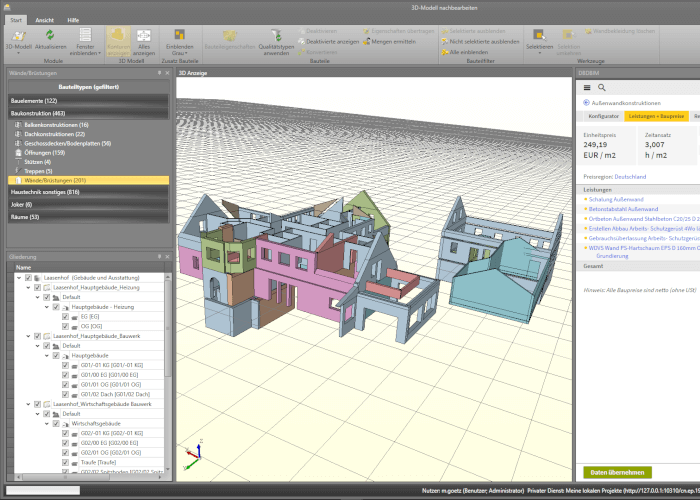Open the DBDBIM hamburger menu
This screenshot has height=500, width=700.
coord(587,88)
